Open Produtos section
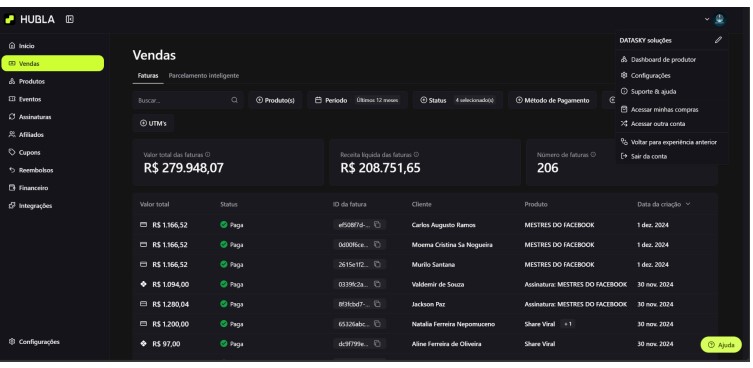 (52, 82)
